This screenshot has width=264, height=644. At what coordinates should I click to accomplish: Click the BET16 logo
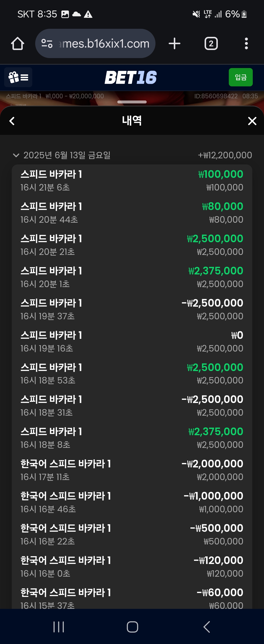(131, 77)
